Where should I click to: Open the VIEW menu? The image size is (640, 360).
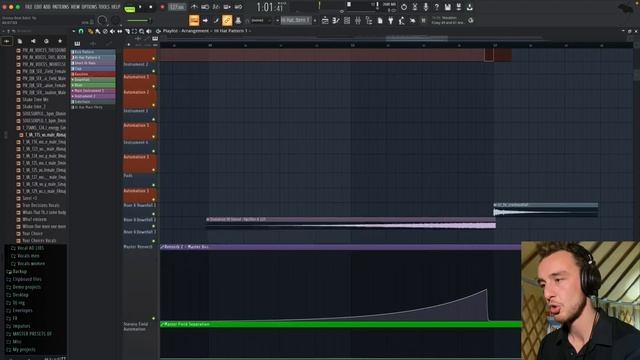[x=76, y=7]
